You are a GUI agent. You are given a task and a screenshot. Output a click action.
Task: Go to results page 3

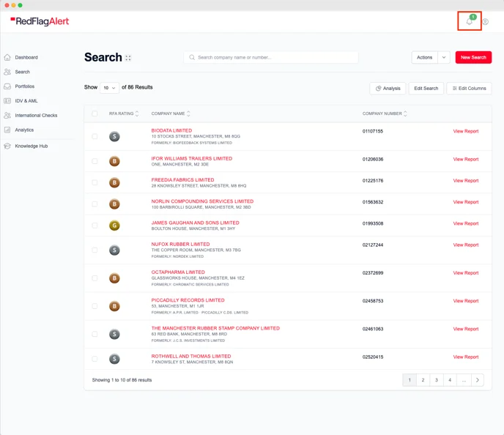coord(437,380)
